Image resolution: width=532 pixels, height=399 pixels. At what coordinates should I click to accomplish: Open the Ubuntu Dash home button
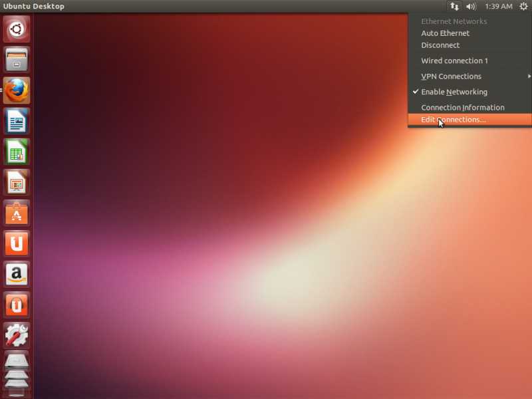16,29
